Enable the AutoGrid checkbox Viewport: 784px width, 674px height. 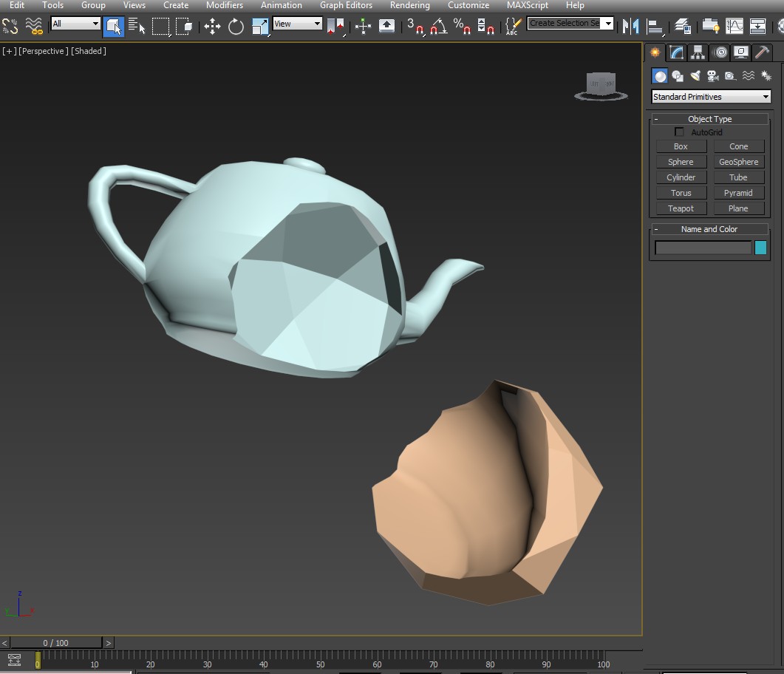click(679, 132)
